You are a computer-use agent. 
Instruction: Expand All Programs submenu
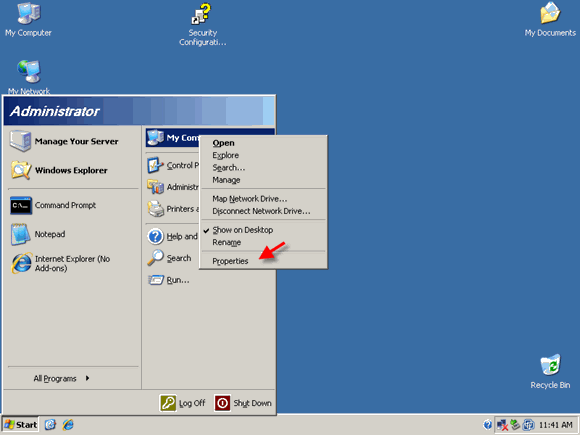pyautogui.click(x=61, y=378)
